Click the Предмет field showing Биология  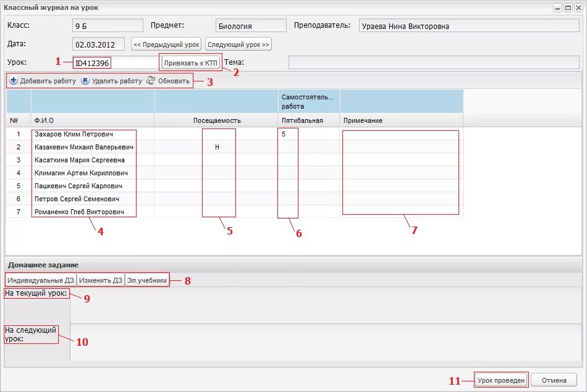click(x=251, y=26)
